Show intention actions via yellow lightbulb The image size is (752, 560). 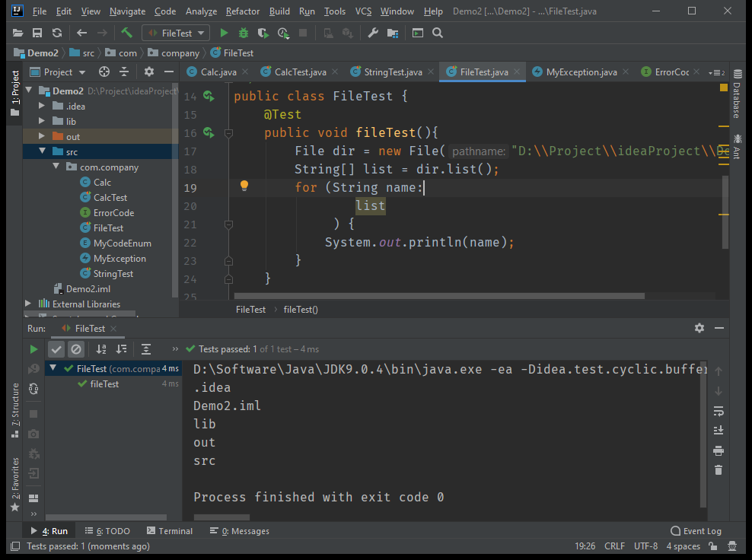244,186
